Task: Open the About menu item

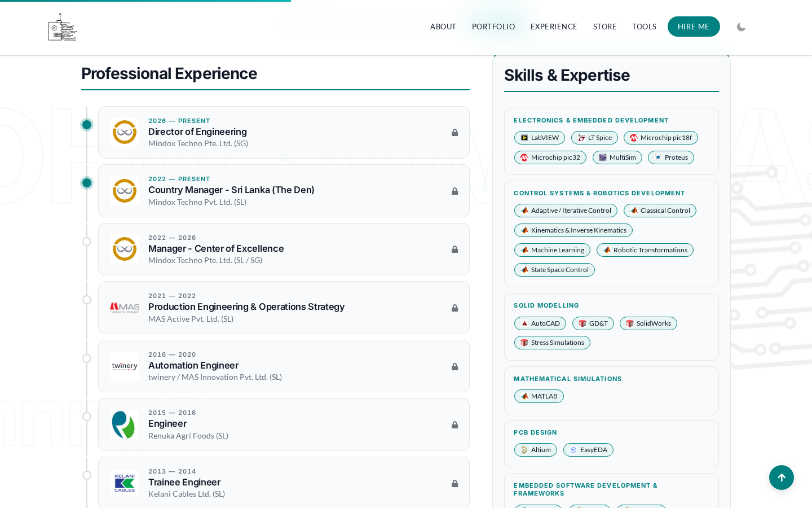Action: 443,27
